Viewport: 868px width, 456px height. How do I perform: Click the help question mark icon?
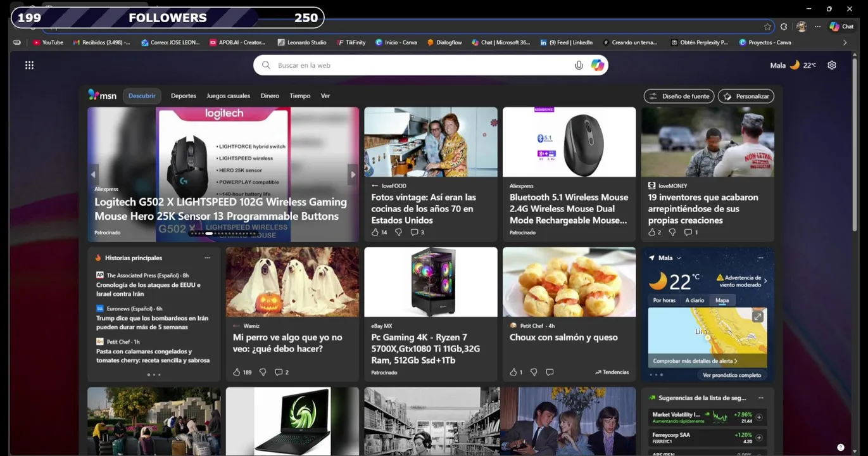[x=841, y=447]
